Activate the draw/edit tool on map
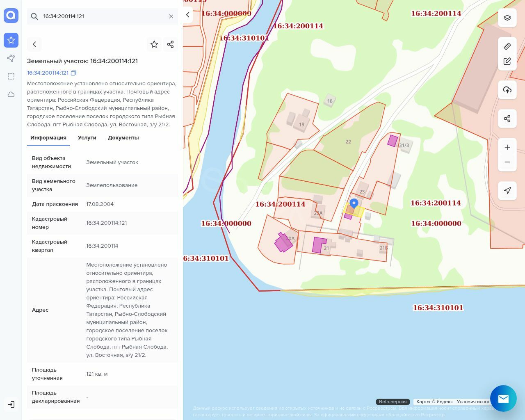Image resolution: width=525 pixels, height=420 pixels. 507,62
